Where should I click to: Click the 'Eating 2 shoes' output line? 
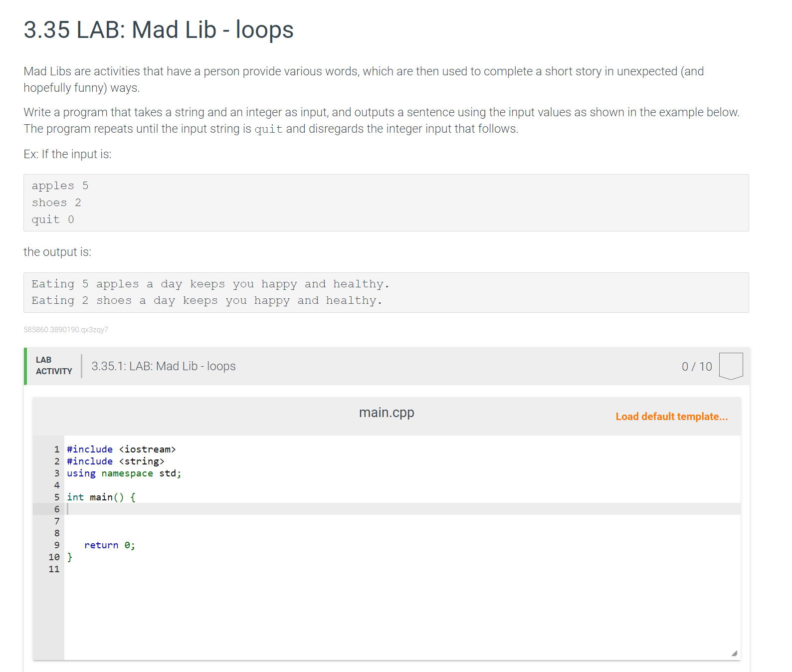(x=207, y=300)
